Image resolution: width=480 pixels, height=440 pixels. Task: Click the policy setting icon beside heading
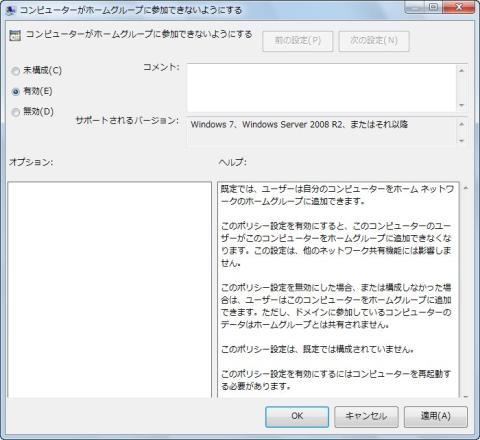tap(15, 35)
